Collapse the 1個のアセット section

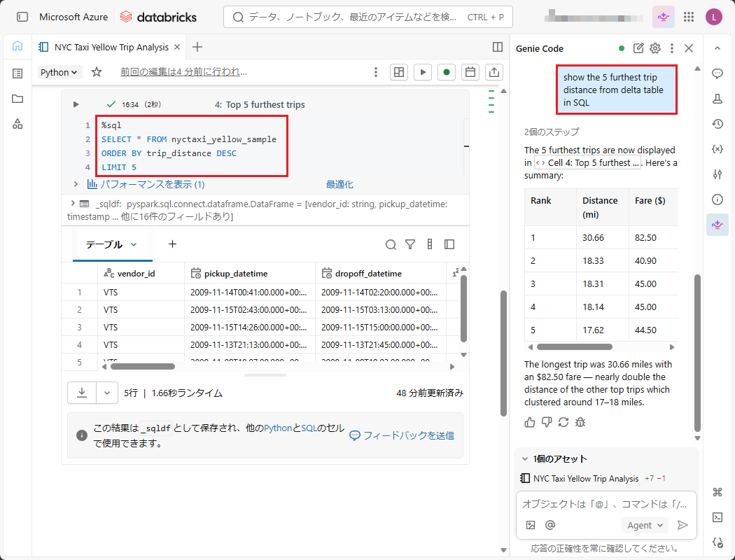[x=525, y=459]
